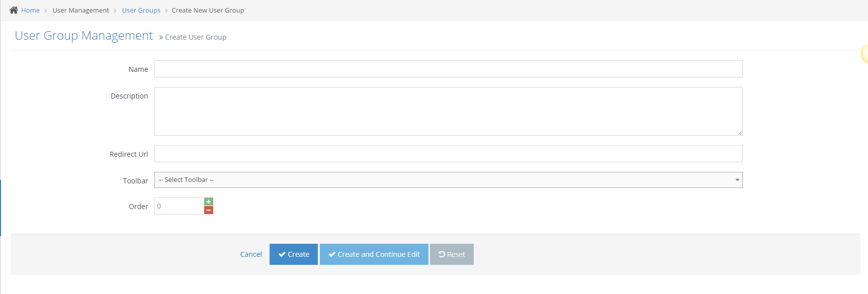The image size is (868, 294).
Task: Click the Redirect Url input field
Action: [448, 154]
